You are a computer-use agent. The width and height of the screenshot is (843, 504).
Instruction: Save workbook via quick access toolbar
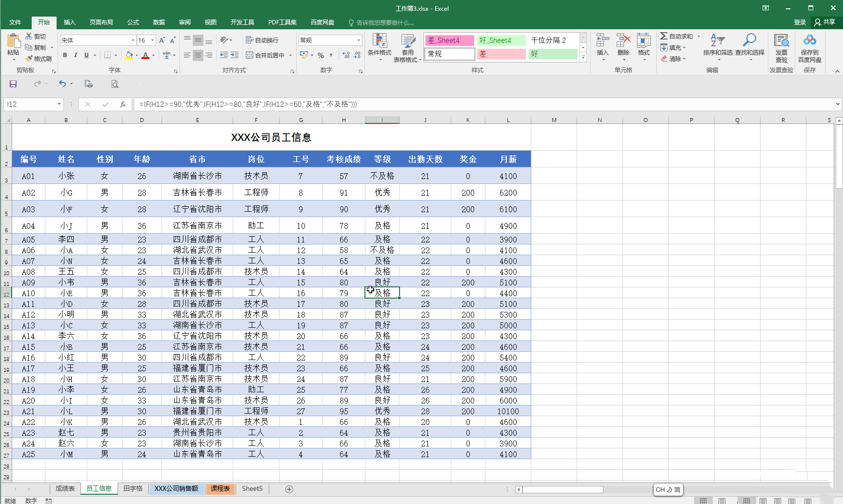[13, 84]
